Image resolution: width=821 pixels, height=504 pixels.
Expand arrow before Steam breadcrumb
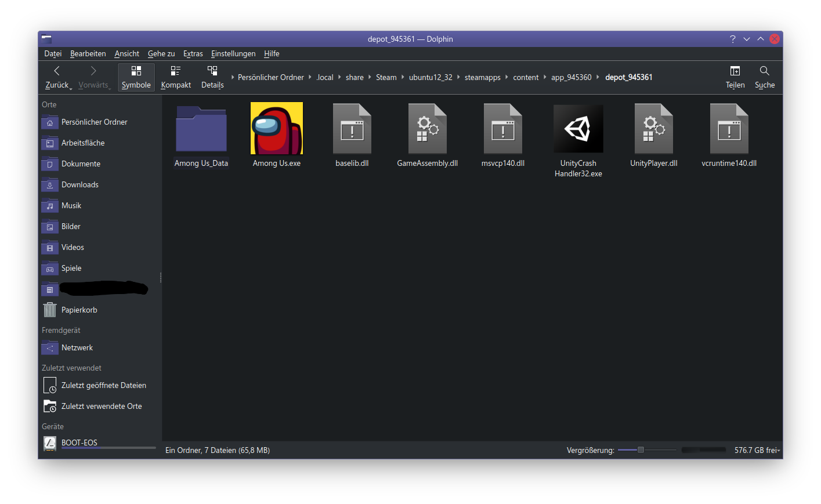tap(370, 77)
